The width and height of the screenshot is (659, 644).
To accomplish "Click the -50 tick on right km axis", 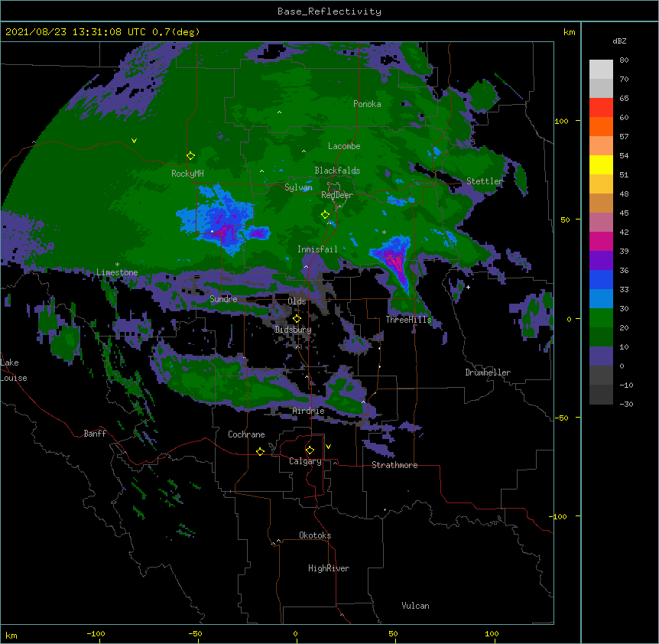I will click(x=560, y=418).
